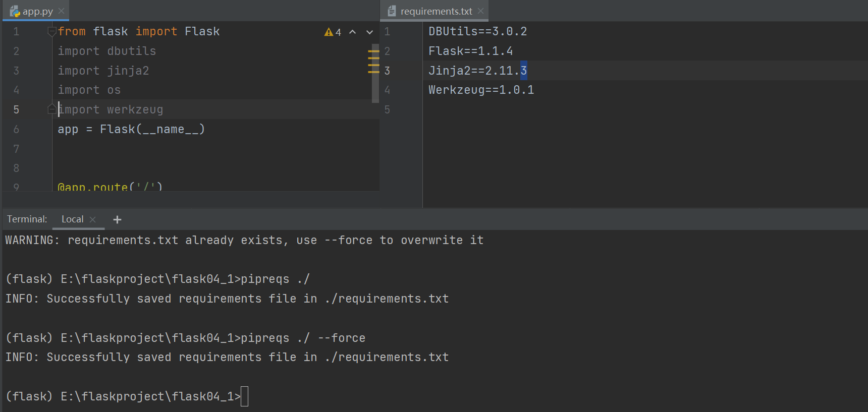The width and height of the screenshot is (868, 412).
Task: Click the 'pipreqs ./ --force' command line
Action: [185, 337]
